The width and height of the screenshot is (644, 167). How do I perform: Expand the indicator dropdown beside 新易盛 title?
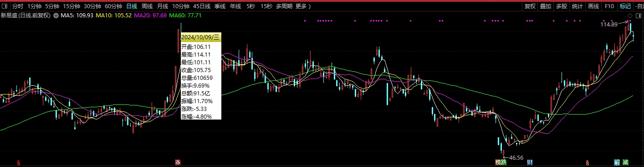(x=56, y=16)
